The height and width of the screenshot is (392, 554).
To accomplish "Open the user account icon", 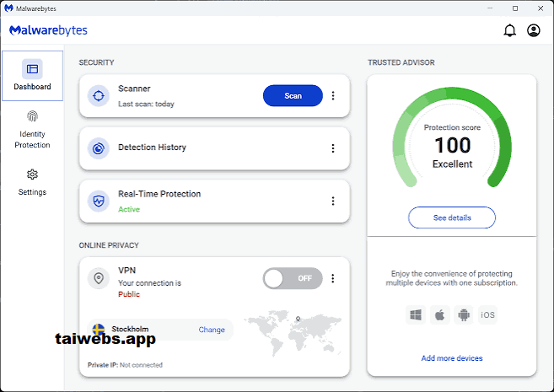I will [x=534, y=30].
